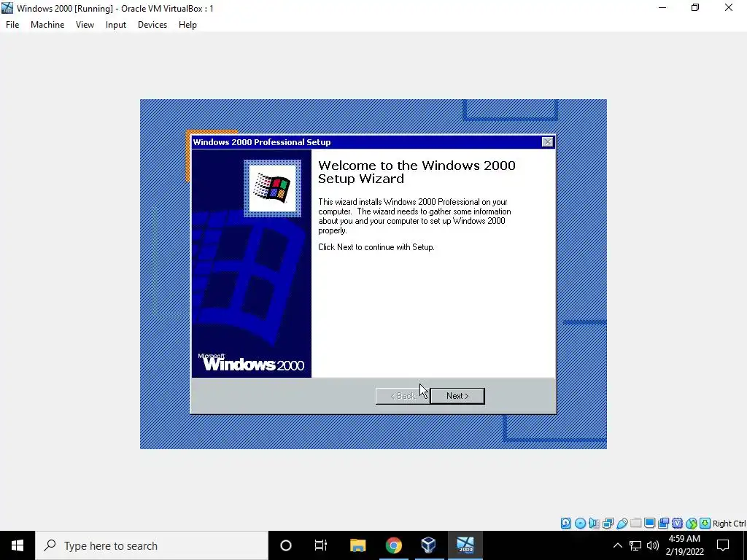The image size is (747, 560).
Task: Click the keyboard capture green arrow icon
Action: pos(705,524)
